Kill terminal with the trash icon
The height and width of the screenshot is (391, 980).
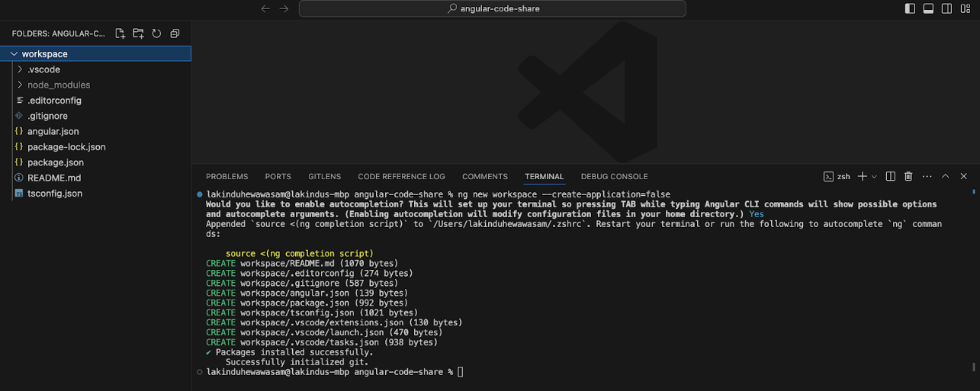[908, 176]
